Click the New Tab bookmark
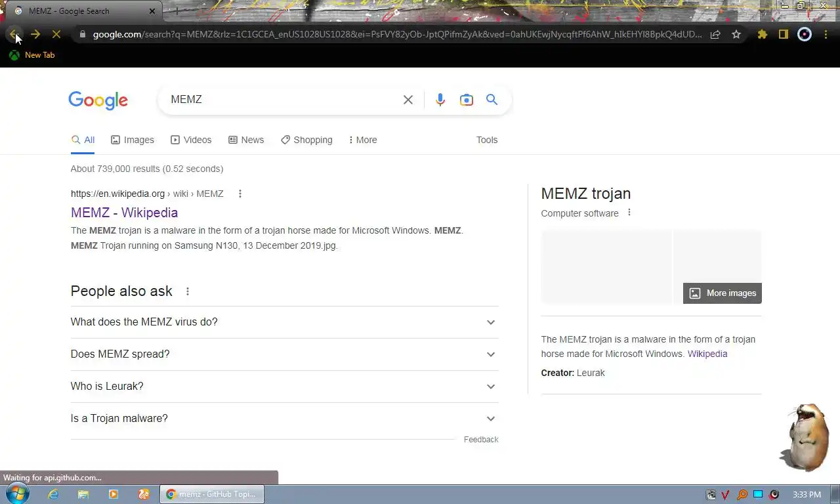Image resolution: width=840 pixels, height=504 pixels. [x=31, y=55]
